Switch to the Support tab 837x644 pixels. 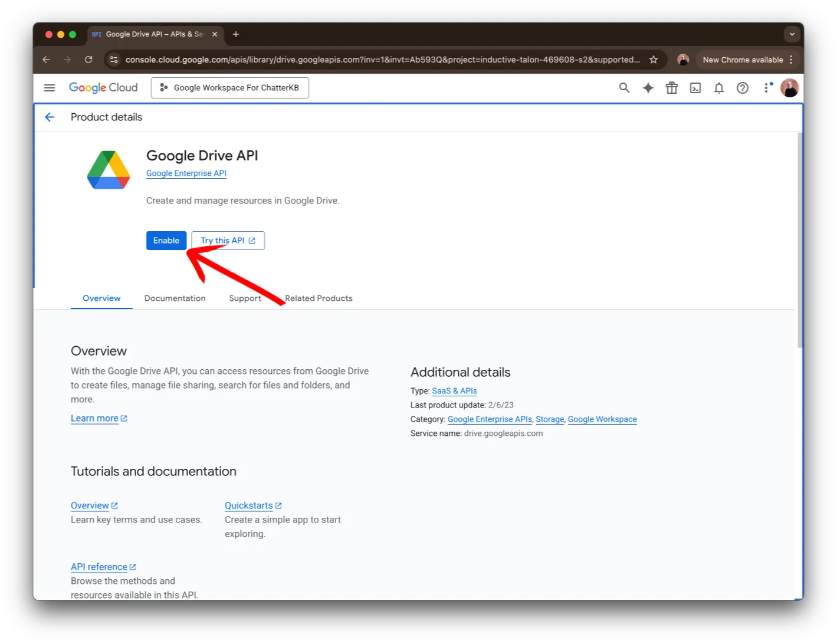(245, 298)
